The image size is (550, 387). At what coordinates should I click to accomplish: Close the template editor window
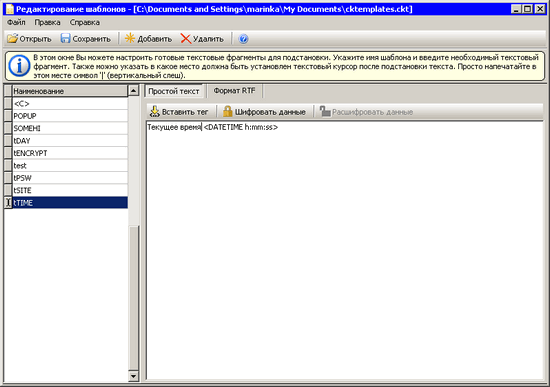click(540, 9)
